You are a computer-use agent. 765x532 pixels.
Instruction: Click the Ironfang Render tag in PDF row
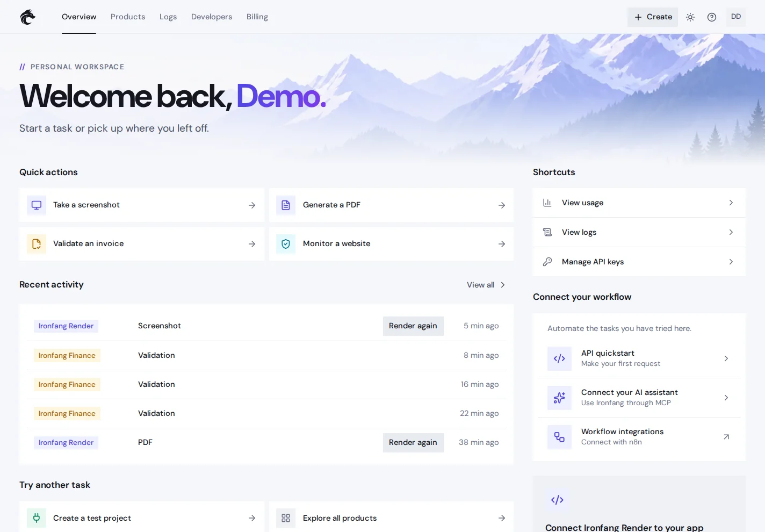[x=66, y=443]
